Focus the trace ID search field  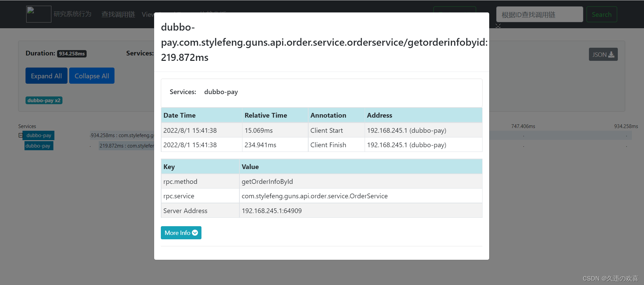pyautogui.click(x=539, y=14)
